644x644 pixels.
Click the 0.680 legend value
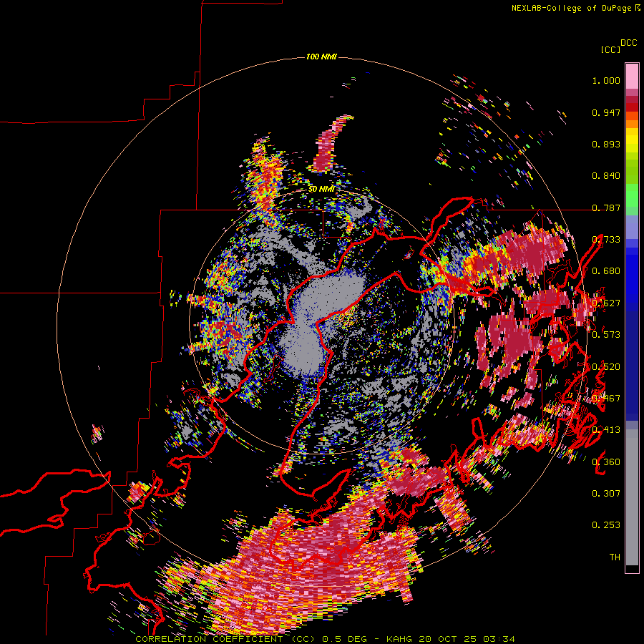(x=606, y=271)
